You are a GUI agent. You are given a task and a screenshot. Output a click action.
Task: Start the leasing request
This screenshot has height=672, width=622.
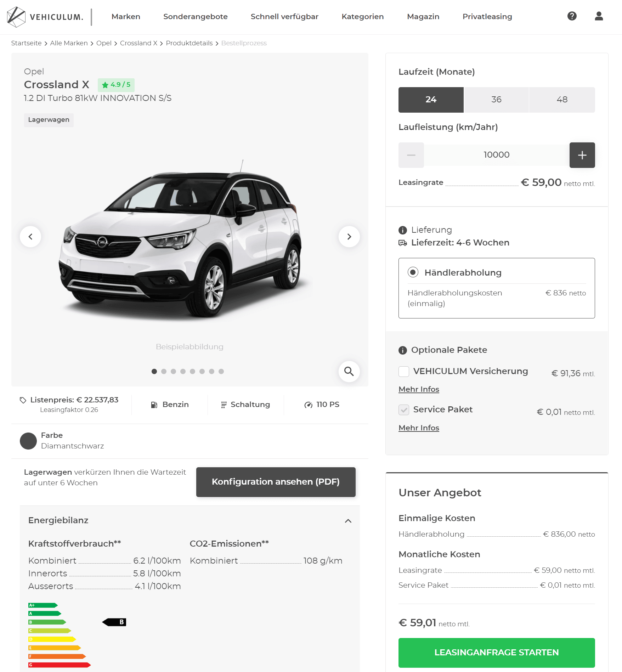point(497,653)
